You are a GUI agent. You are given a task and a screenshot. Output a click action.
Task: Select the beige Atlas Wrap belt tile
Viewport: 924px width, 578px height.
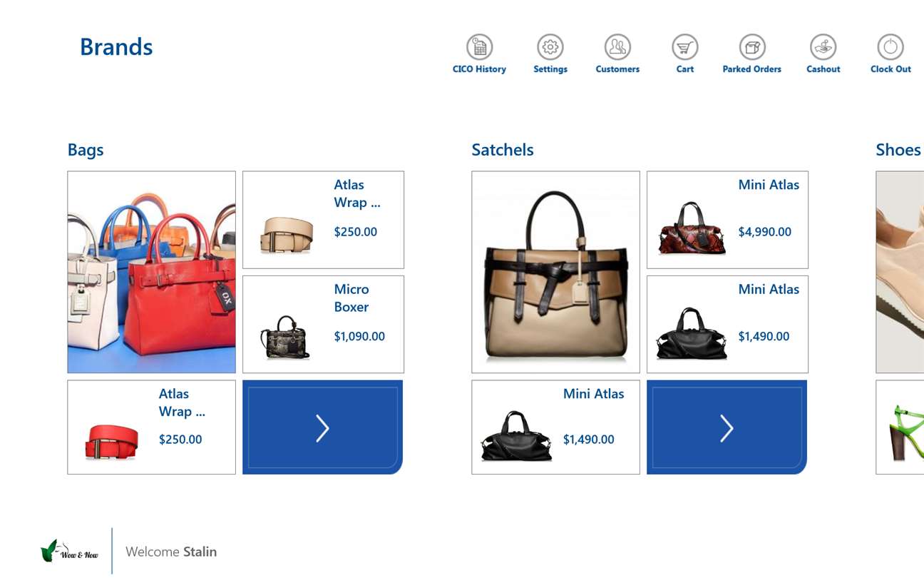click(x=323, y=220)
